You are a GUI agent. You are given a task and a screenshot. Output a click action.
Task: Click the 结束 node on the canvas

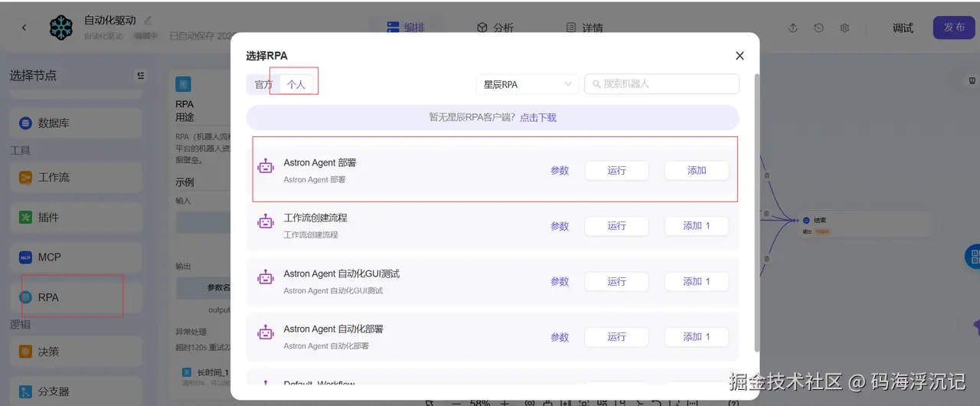(865, 224)
